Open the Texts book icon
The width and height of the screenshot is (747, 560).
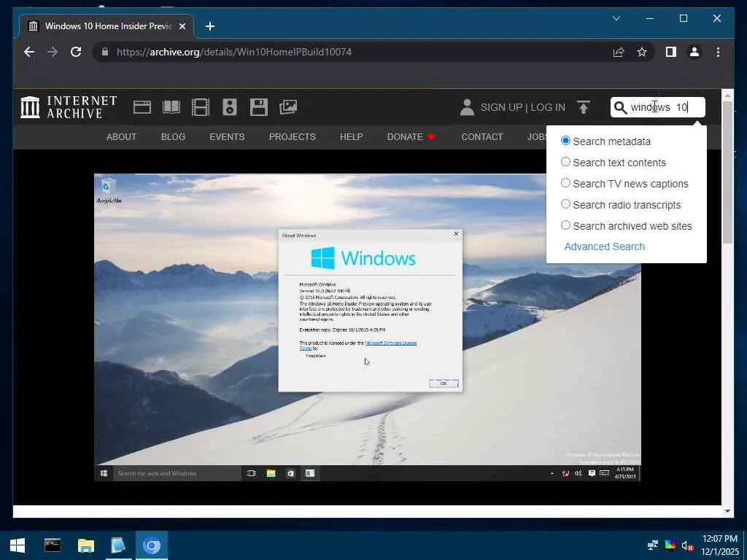171,107
